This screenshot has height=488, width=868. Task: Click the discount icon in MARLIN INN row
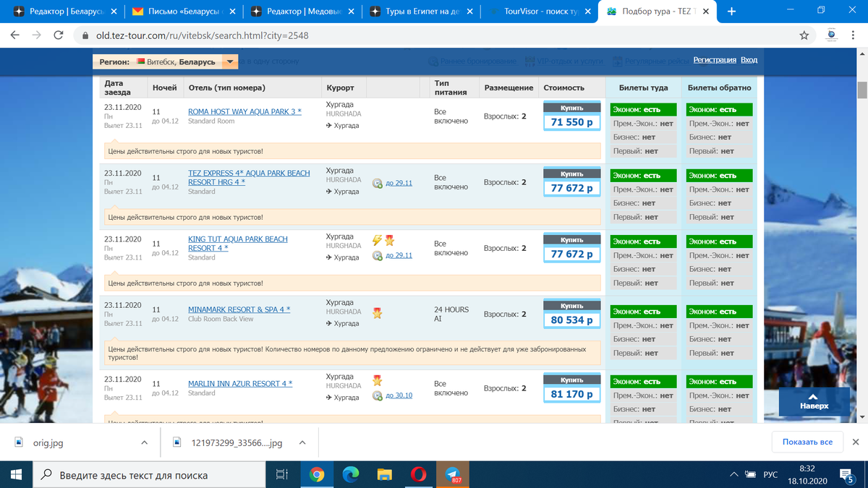point(378,395)
